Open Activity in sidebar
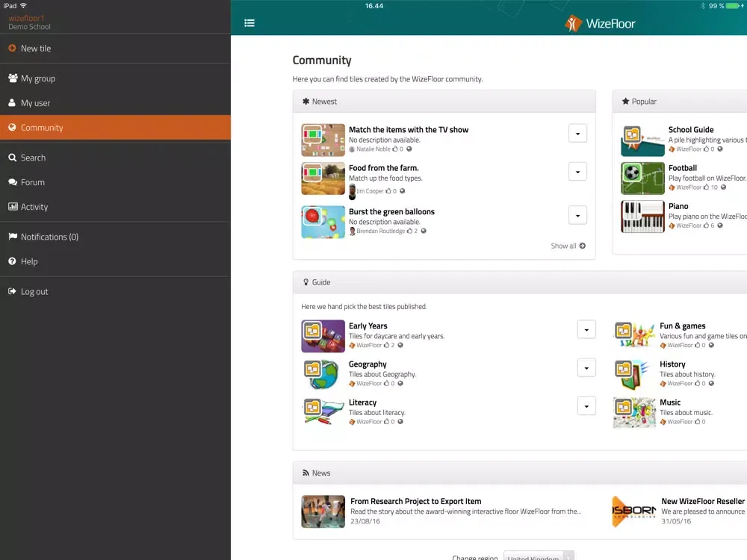The width and height of the screenshot is (747, 560). click(115, 207)
